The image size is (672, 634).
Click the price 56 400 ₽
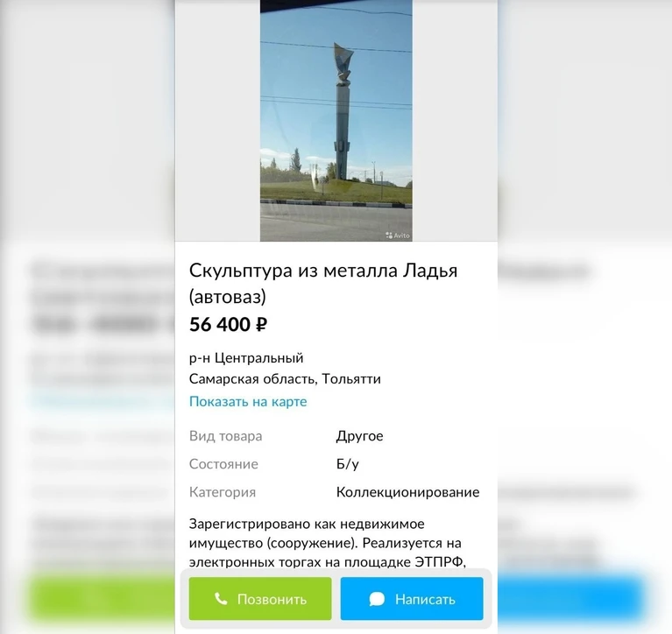tap(229, 325)
